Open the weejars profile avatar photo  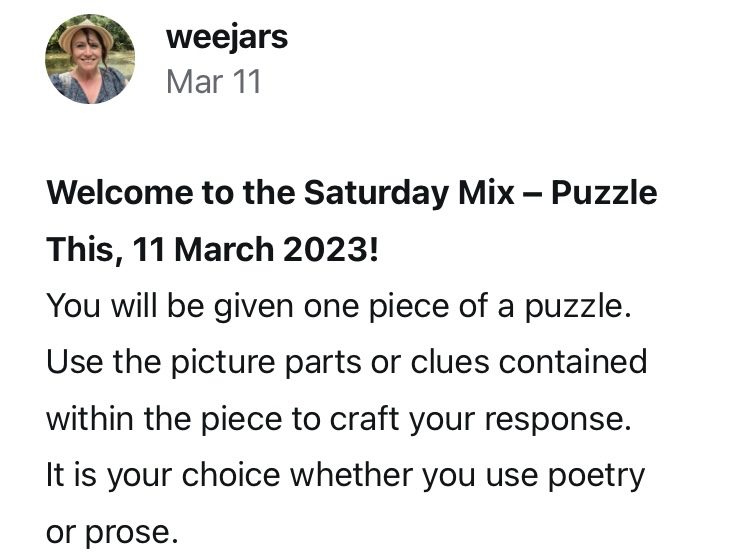[x=90, y=59]
